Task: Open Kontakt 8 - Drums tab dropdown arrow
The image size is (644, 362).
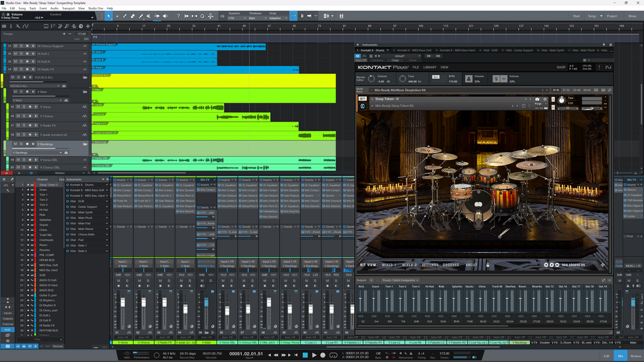Action: [388, 51]
